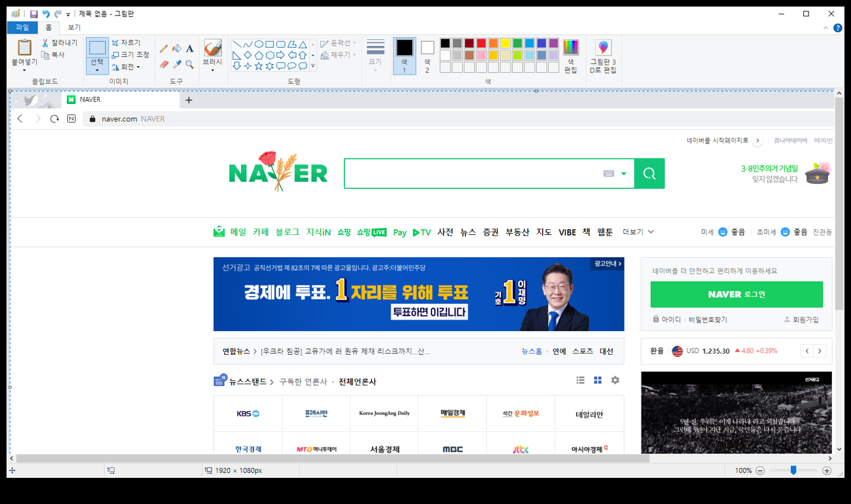The height and width of the screenshot is (504, 851).
Task: Choose the Line shape
Action: coord(236,45)
